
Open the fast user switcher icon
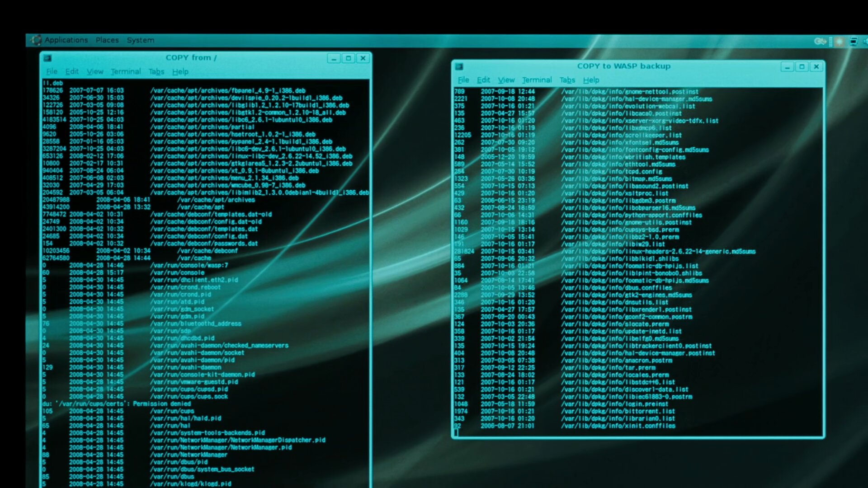pos(820,42)
